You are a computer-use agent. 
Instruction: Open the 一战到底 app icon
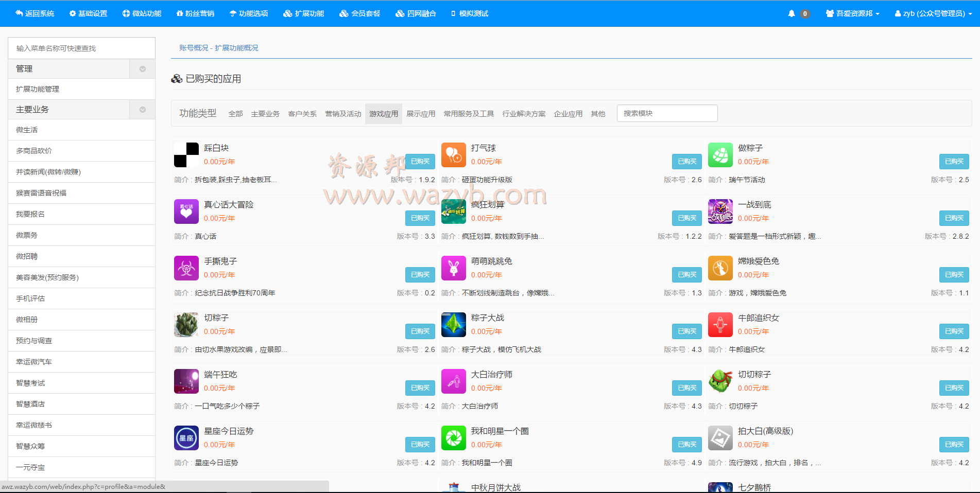[x=720, y=212]
